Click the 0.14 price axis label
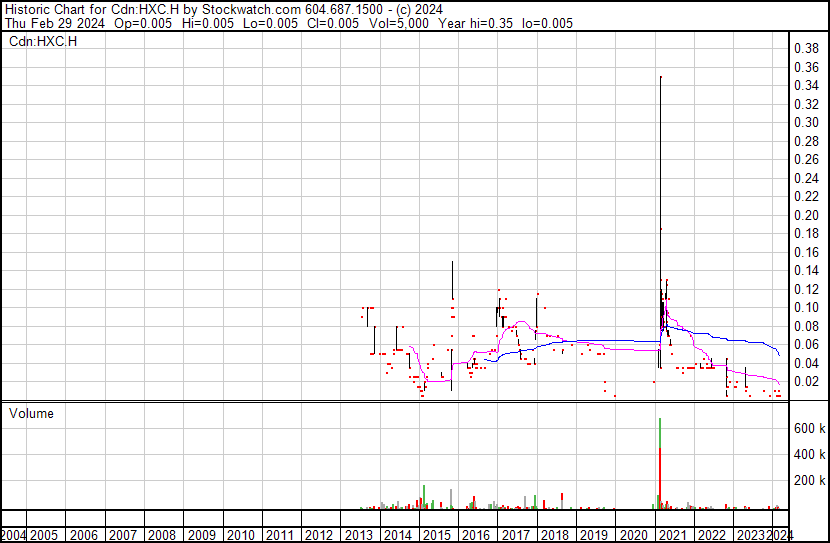Viewport: 830px width, 543px height. click(806, 270)
